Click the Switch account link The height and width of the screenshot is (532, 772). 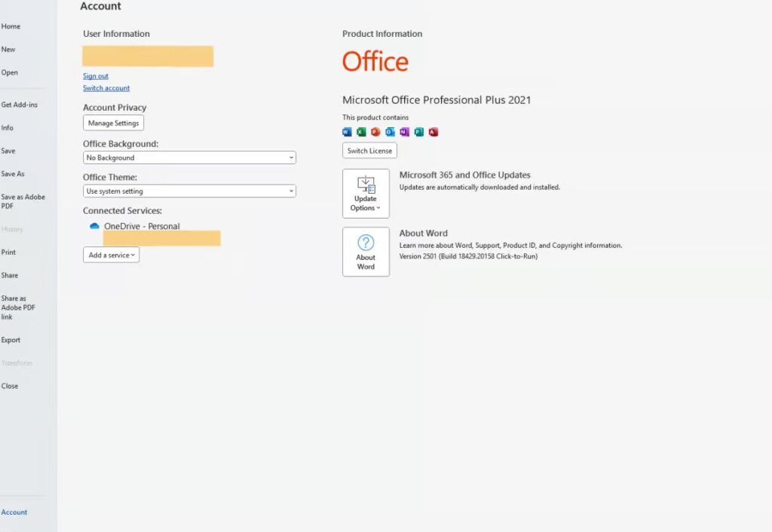pos(106,88)
